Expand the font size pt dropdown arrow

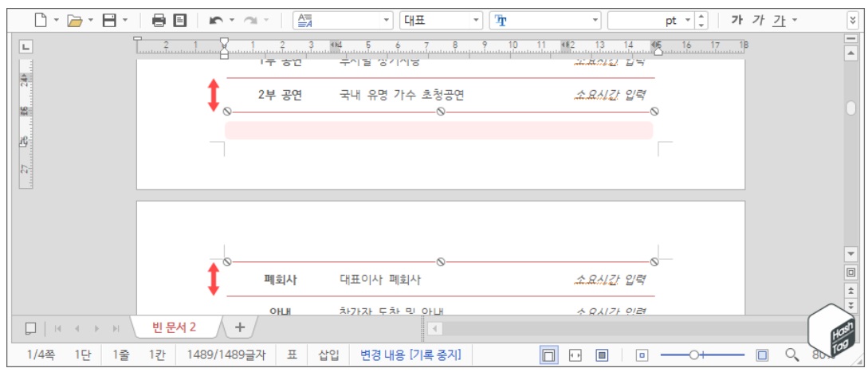pos(688,21)
